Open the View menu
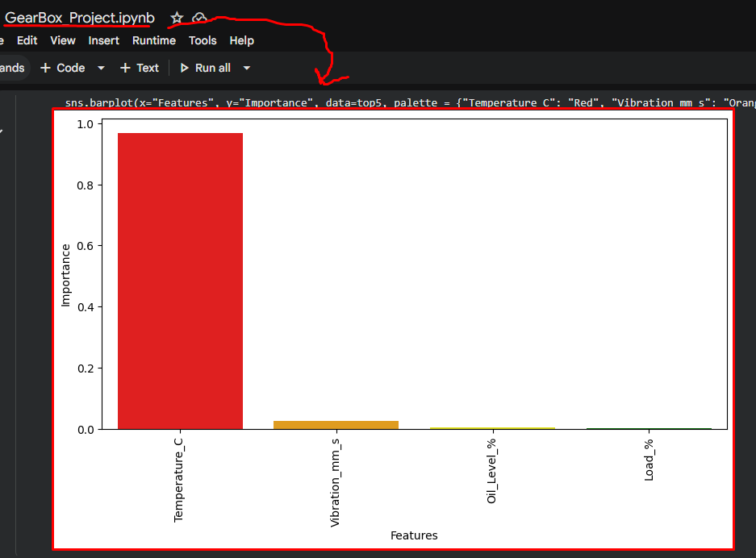Image resolution: width=756 pixels, height=558 pixels. tap(63, 40)
